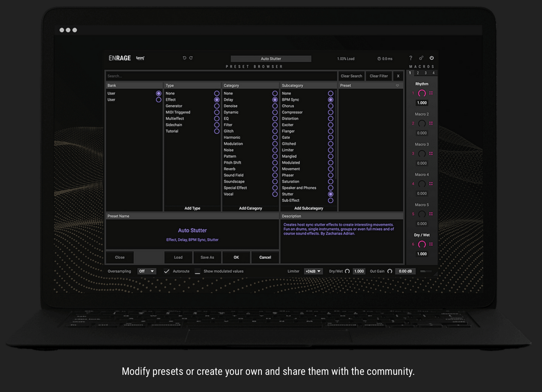The image size is (542, 392).
Task: Click the Dry / Wet macro assign dots icon
Action: tap(431, 244)
